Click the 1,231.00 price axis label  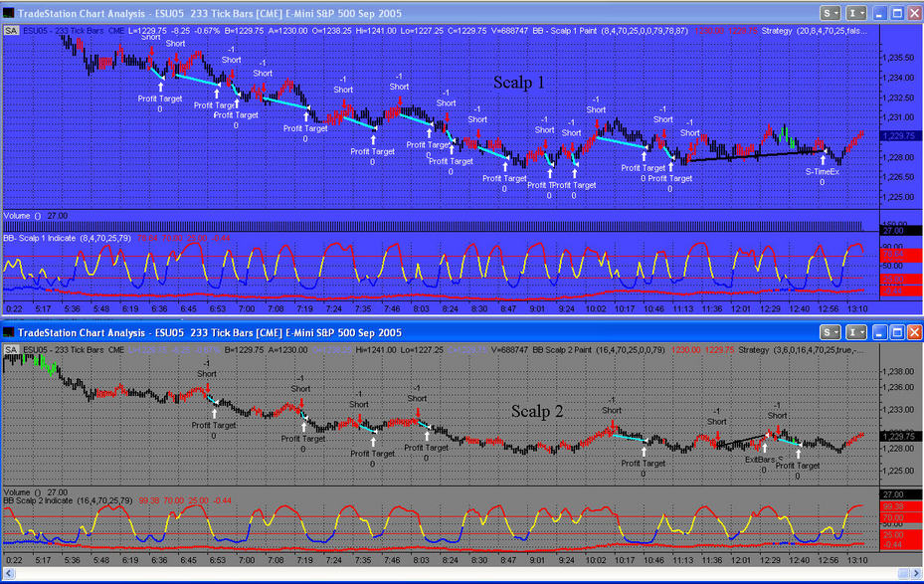(x=898, y=117)
